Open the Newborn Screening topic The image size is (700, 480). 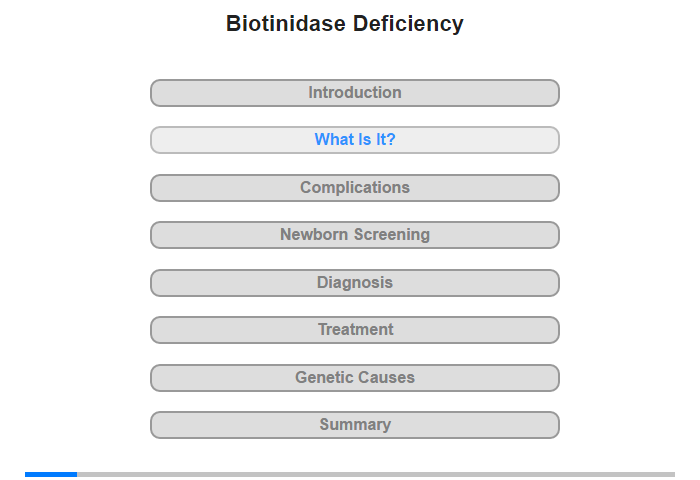click(x=354, y=235)
